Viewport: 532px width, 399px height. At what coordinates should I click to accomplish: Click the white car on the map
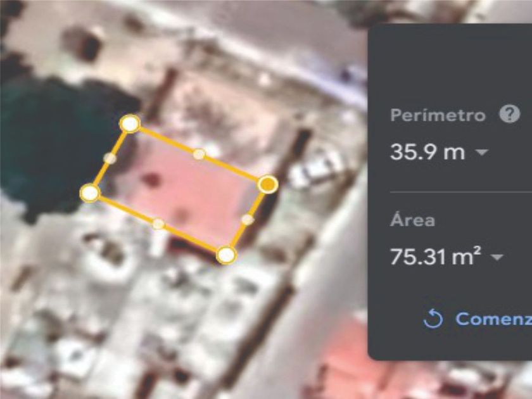(316, 168)
